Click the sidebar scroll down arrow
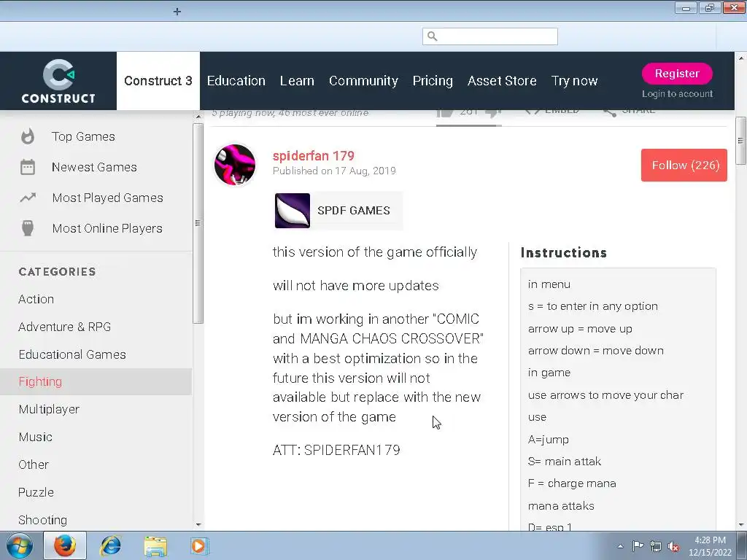The image size is (747, 560). [198, 525]
